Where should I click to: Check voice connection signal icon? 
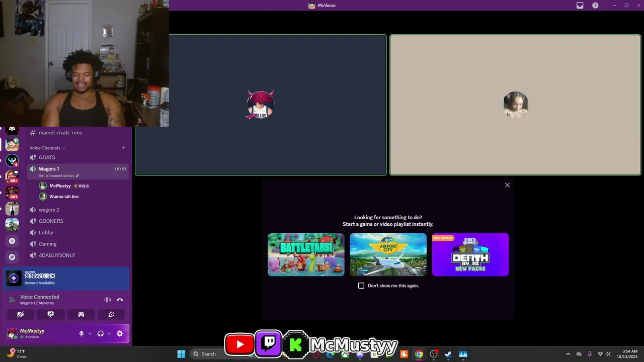tap(12, 300)
